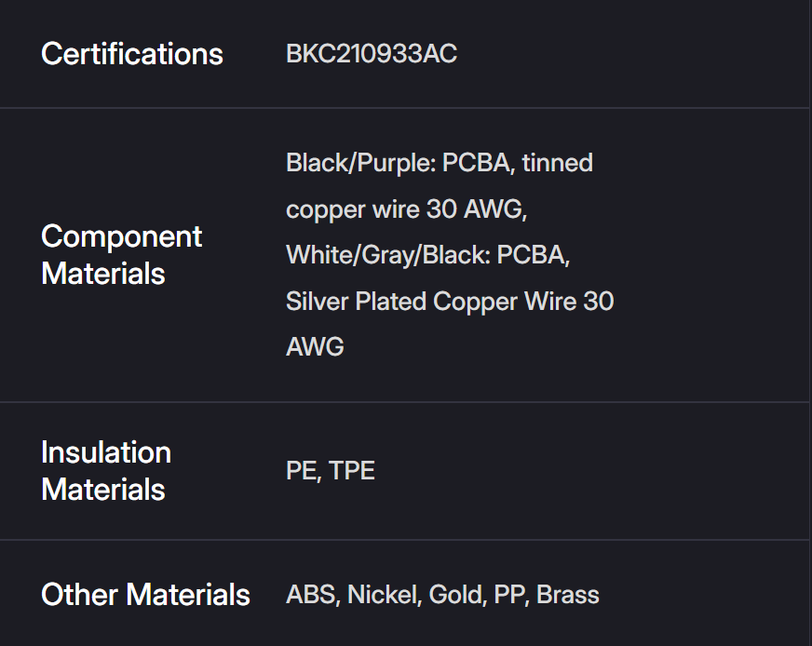Click the final standalone 'AWG' line
Screen dimensions: 812x646
[x=315, y=347]
